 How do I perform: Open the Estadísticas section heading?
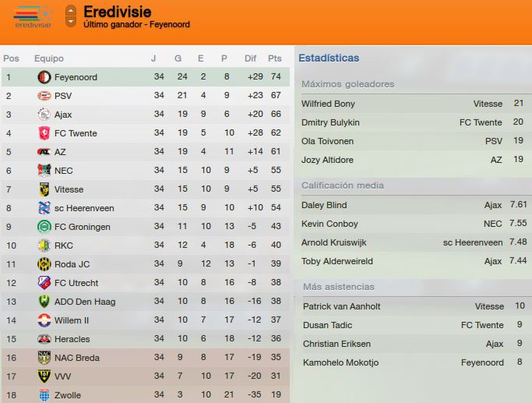pyautogui.click(x=329, y=58)
